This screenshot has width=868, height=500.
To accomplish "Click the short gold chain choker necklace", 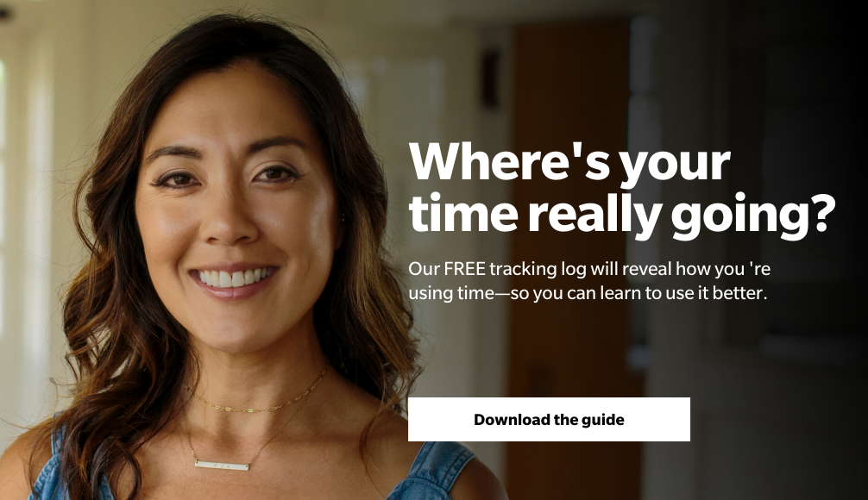I will (255, 399).
